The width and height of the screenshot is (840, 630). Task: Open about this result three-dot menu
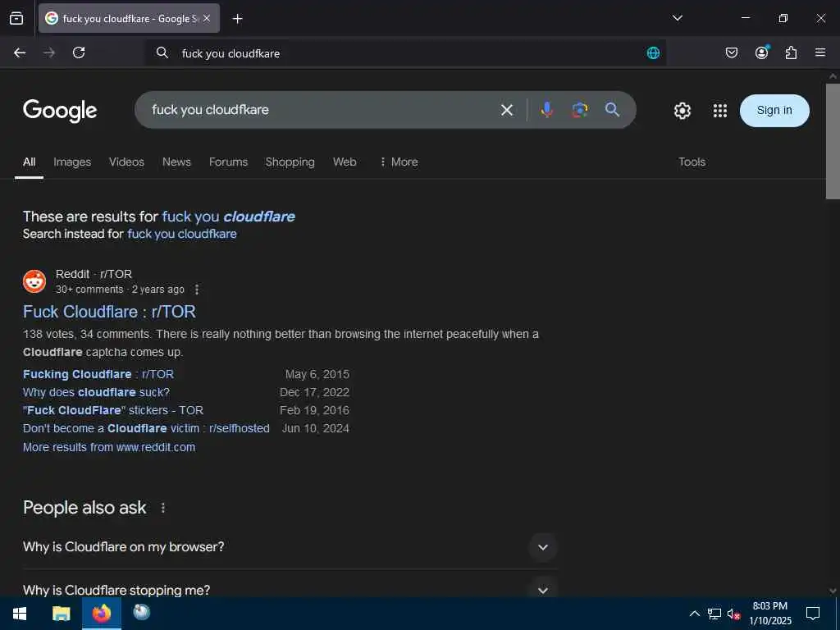tap(197, 290)
